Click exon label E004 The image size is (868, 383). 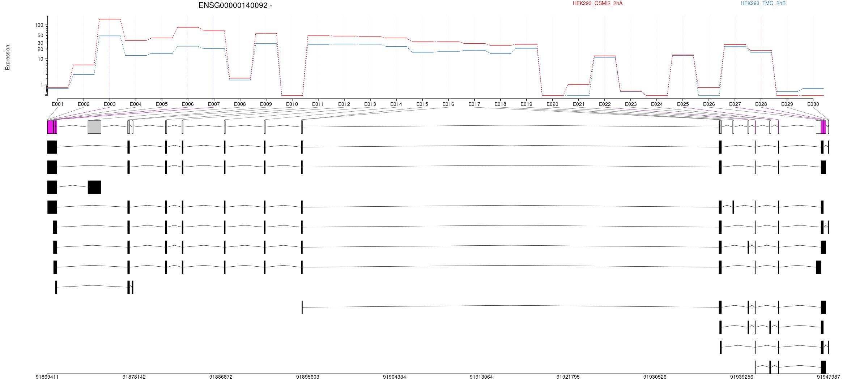pyautogui.click(x=136, y=104)
